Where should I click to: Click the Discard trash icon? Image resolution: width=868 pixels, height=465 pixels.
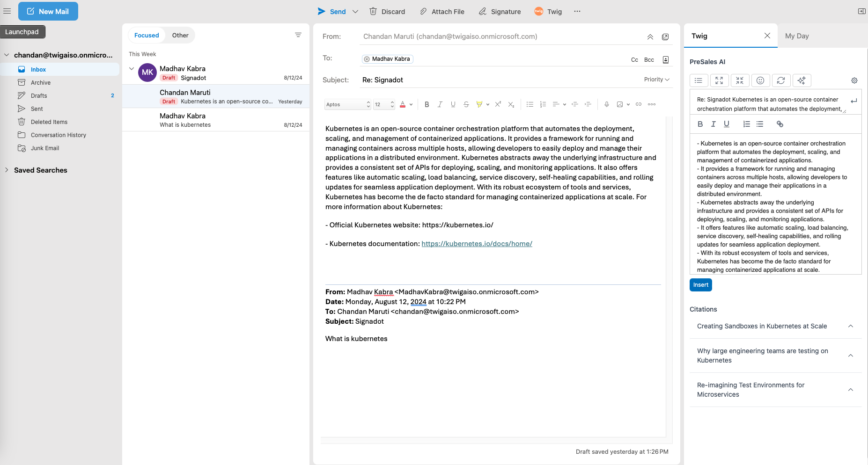[x=373, y=12]
